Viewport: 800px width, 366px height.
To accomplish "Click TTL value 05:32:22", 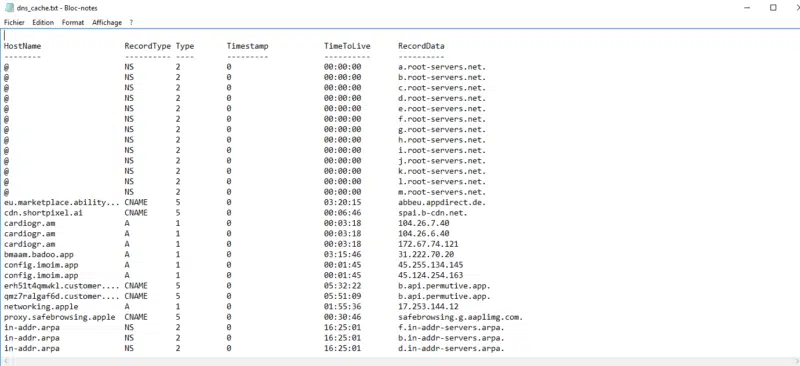I will click(342, 286).
